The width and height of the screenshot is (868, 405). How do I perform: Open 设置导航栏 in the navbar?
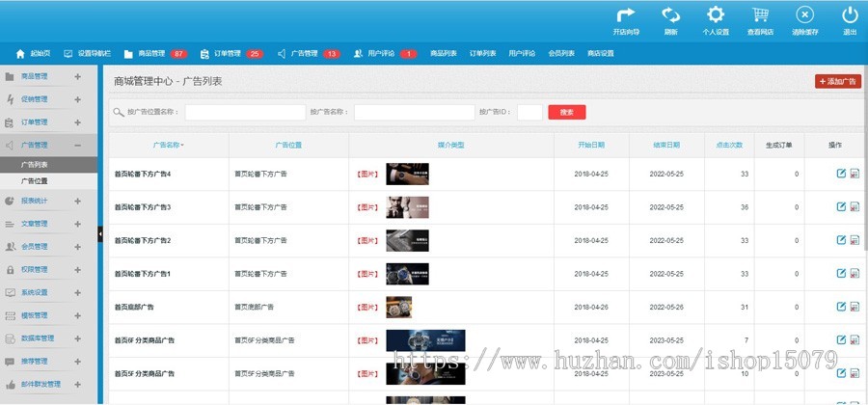click(88, 54)
